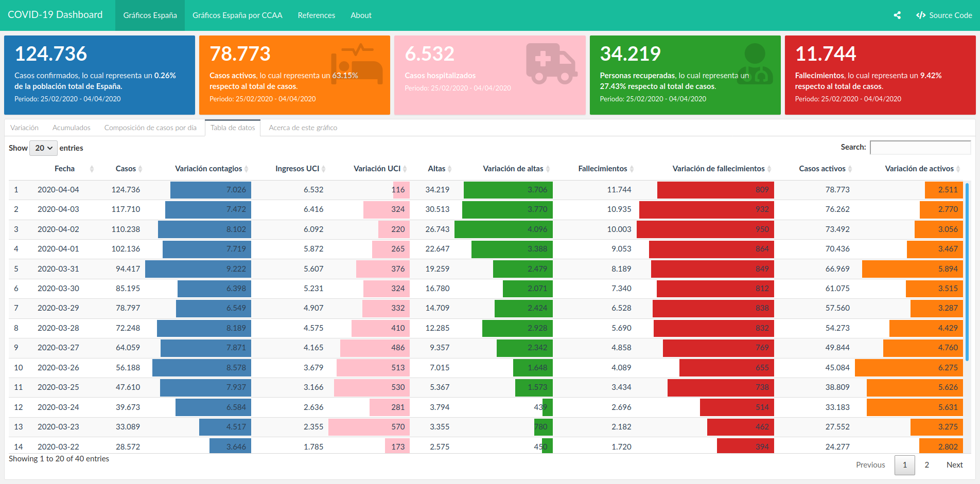Sort by Altas column header
This screenshot has width=980, height=484.
[x=436, y=169]
